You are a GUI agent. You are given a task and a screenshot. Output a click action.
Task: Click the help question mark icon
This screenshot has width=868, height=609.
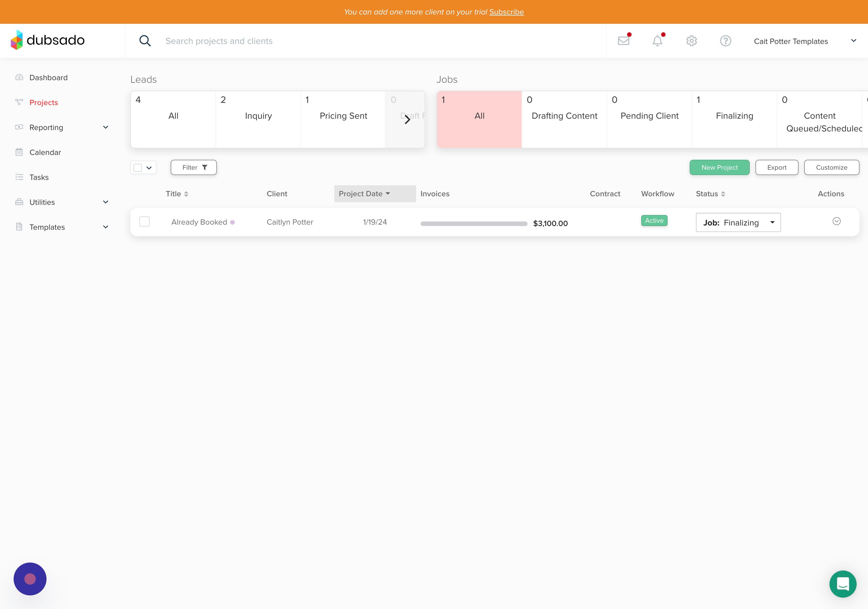(725, 41)
